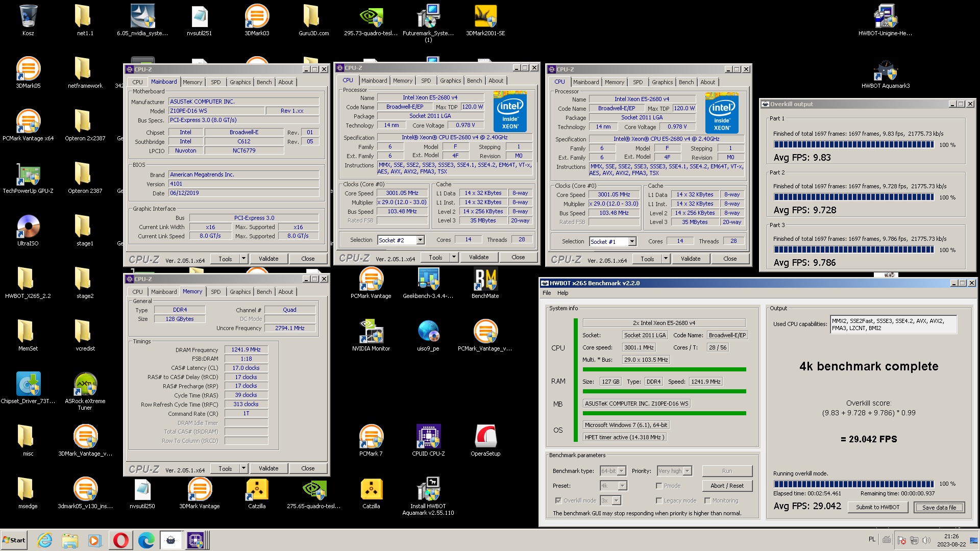
Task: Toggle Monitoring checkbox
Action: point(707,500)
